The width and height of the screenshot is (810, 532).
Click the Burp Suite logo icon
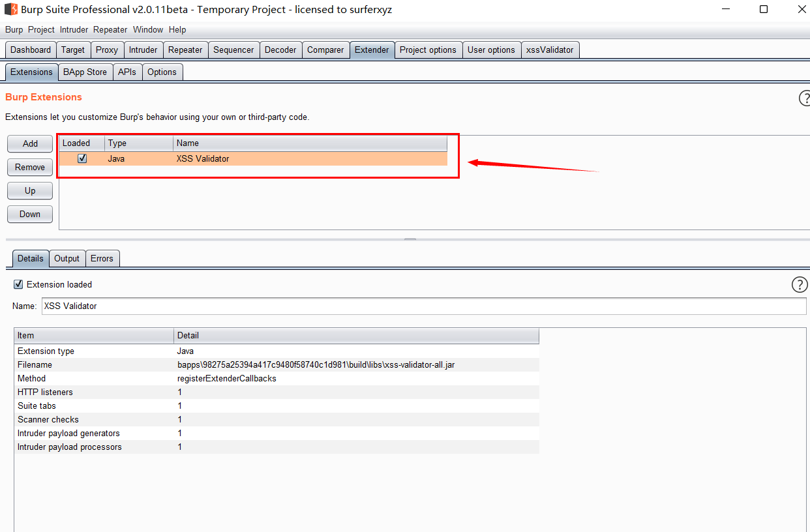click(11, 10)
